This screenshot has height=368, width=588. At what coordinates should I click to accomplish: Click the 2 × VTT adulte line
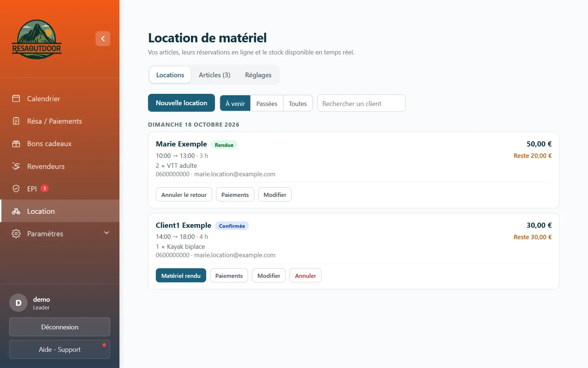point(176,166)
